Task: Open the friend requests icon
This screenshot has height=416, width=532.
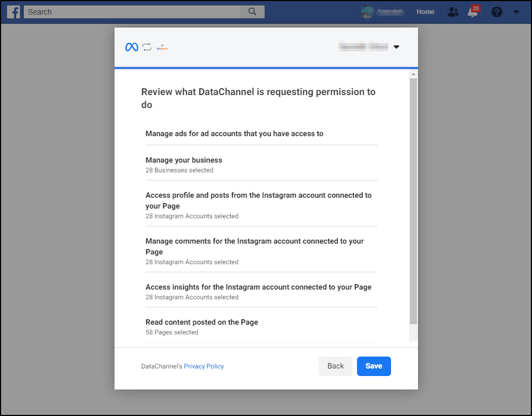Action: (453, 12)
